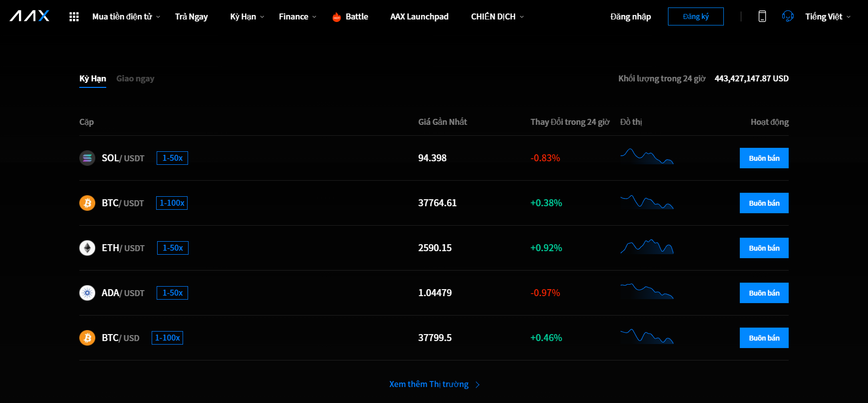868x403 pixels.
Task: Click the Đồ thị column header
Action: 631,122
